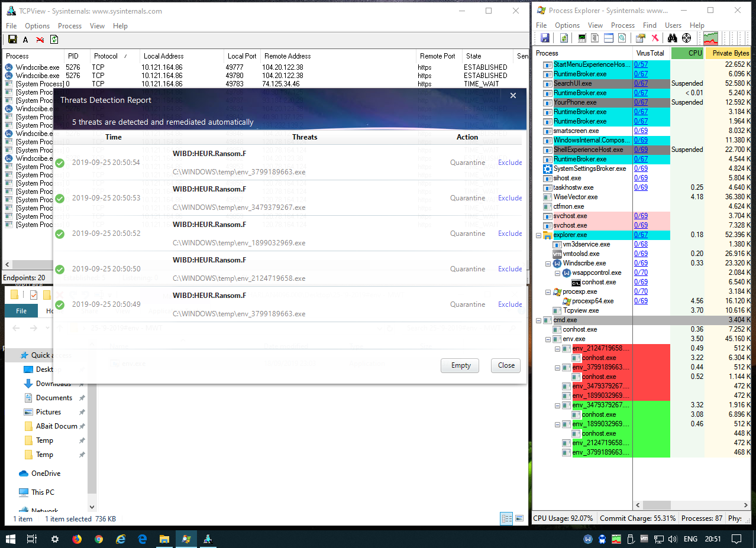Image resolution: width=756 pixels, height=548 pixels.
Task: Click Save icon in TCPView toolbar
Action: click(12, 40)
